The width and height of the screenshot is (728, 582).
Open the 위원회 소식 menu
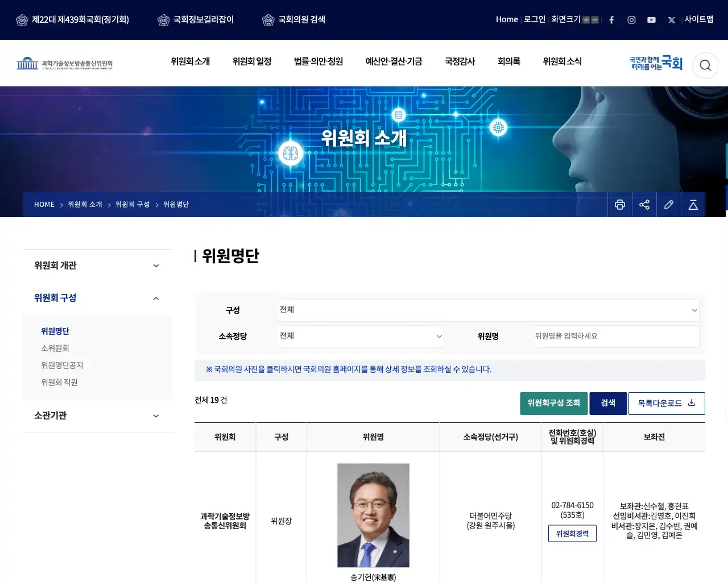click(x=562, y=61)
